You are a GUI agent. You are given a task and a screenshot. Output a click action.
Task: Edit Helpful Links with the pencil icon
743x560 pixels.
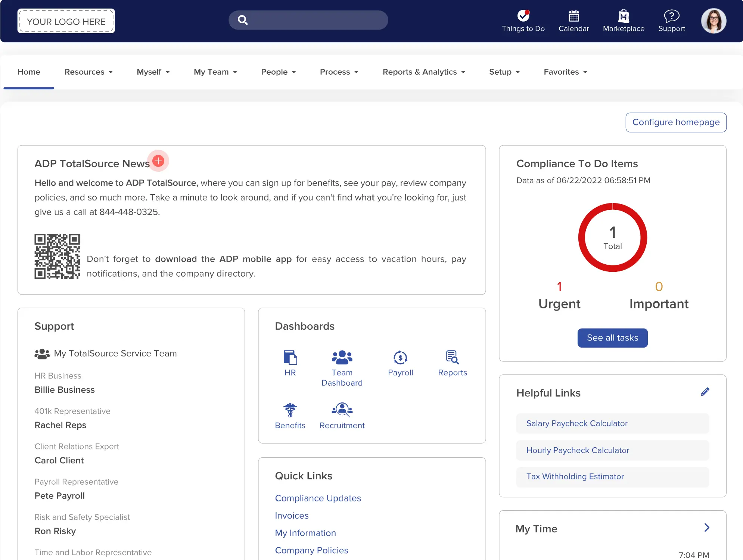click(705, 392)
